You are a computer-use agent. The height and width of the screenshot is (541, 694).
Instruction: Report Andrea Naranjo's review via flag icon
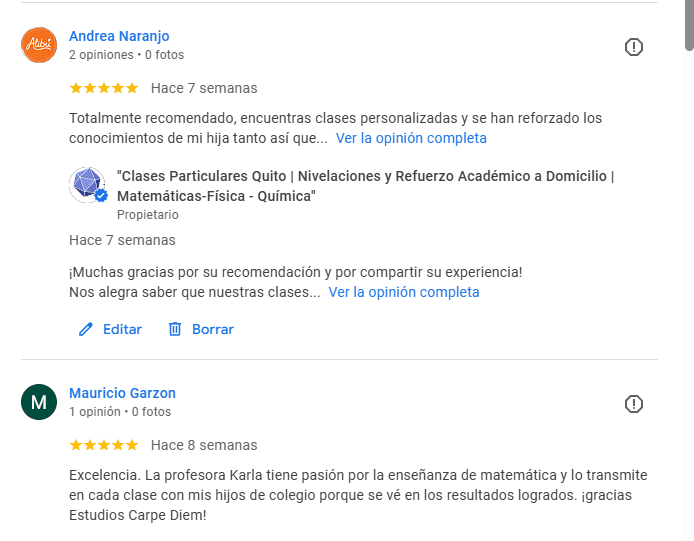[x=633, y=47]
